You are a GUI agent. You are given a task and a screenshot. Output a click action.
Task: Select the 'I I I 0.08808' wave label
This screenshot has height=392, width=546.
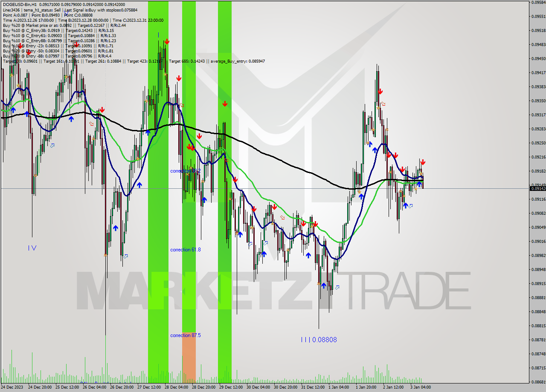(x=319, y=340)
